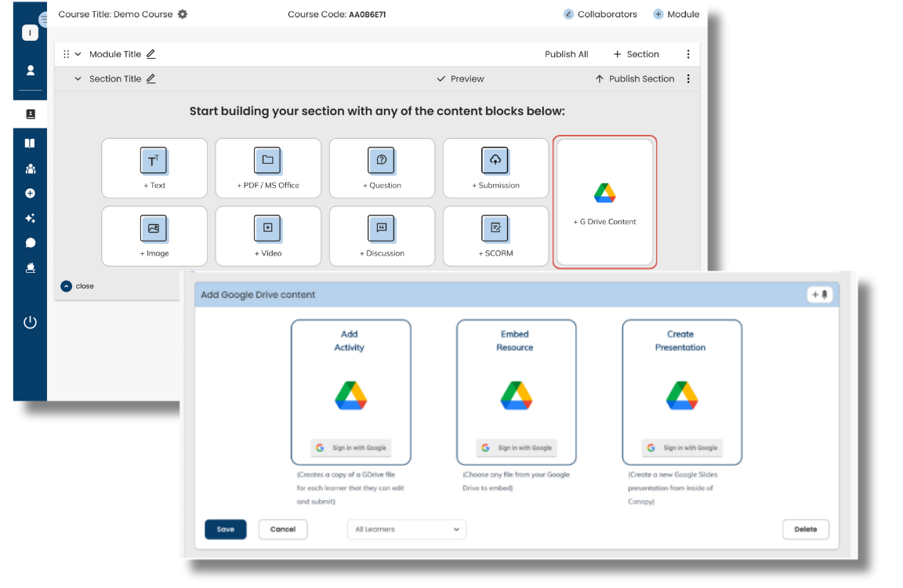This screenshot has width=903, height=588.
Task: Add a new Module
Action: [676, 14]
